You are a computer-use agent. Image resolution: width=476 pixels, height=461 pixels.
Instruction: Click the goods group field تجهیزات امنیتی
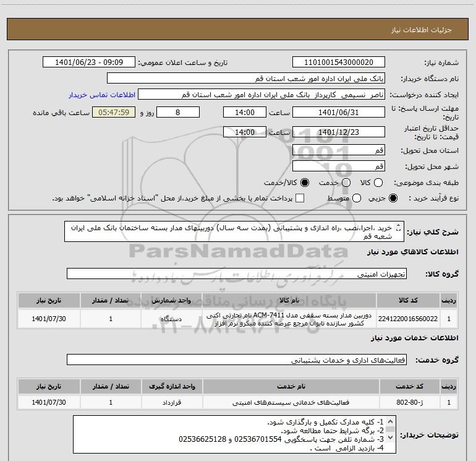coord(237,274)
